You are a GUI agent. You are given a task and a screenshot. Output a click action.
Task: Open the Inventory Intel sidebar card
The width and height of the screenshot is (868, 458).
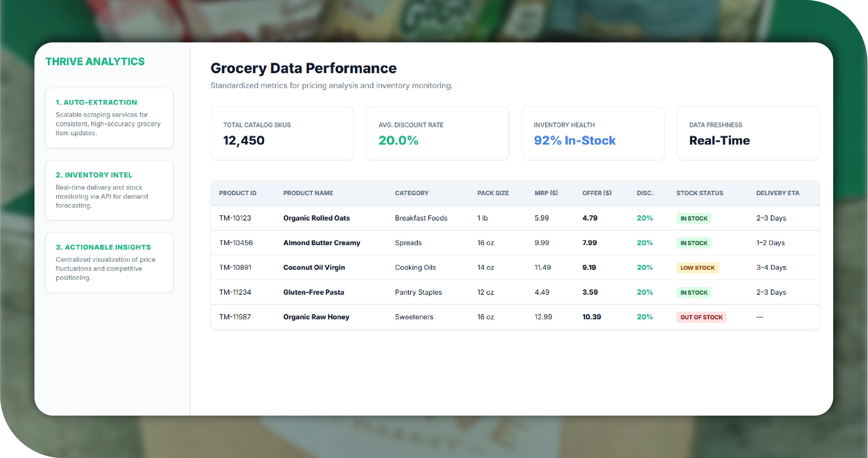coord(109,190)
